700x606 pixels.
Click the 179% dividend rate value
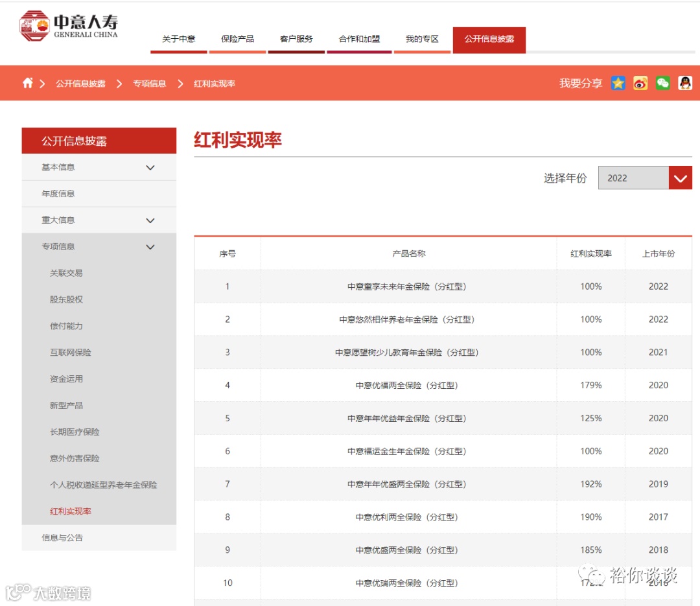[590, 386]
